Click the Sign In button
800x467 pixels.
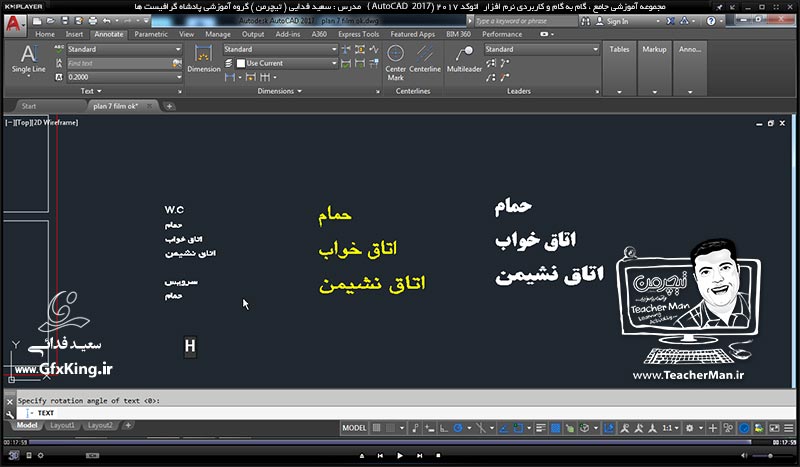613,21
